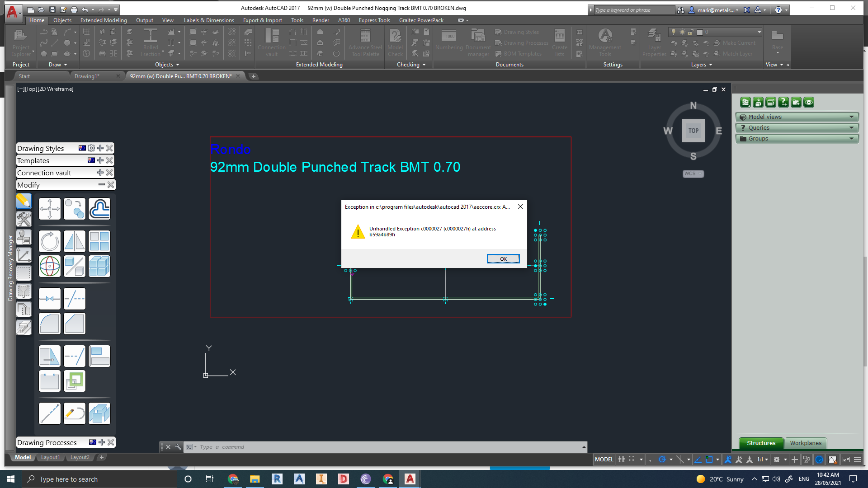
Task: Choose the 3D rotate globe icon
Action: pyautogui.click(x=50, y=266)
